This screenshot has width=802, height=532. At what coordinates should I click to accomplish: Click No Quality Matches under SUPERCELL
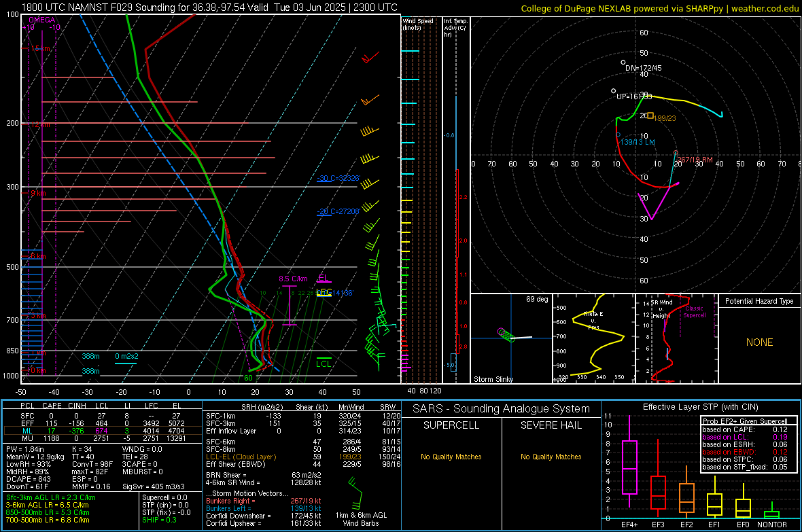tap(451, 457)
